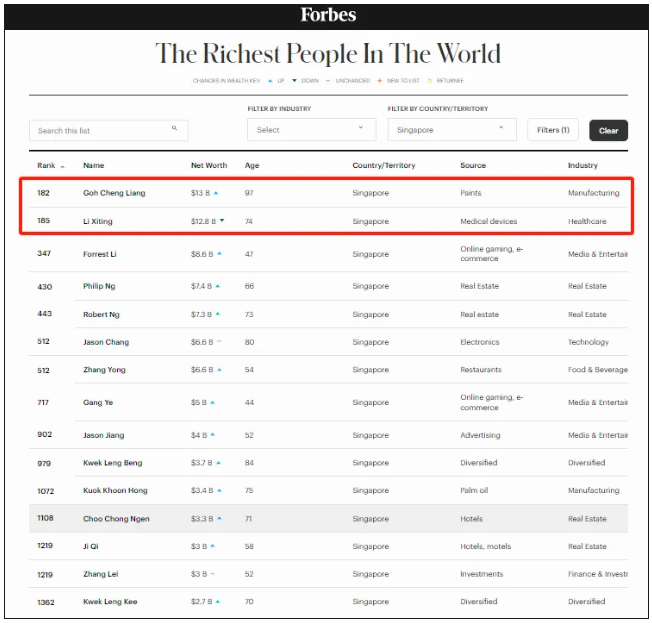The width and height of the screenshot is (652, 623).
Task: Focus the 'Search this list' field
Action: coord(109,131)
